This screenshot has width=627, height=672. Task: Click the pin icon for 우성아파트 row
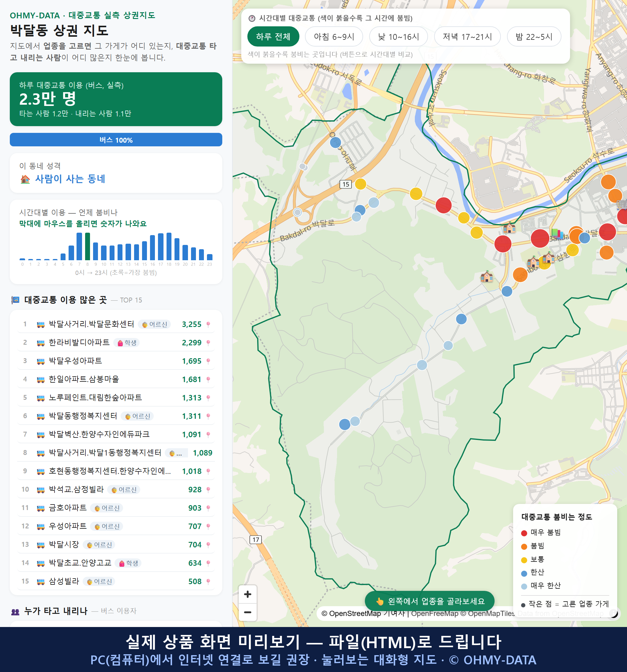click(x=208, y=526)
